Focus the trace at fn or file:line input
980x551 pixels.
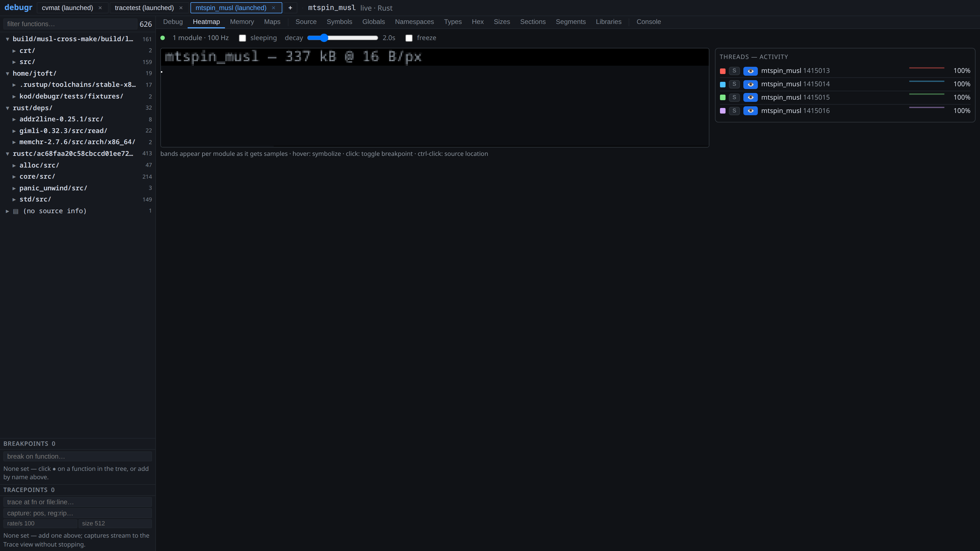pos(78,502)
